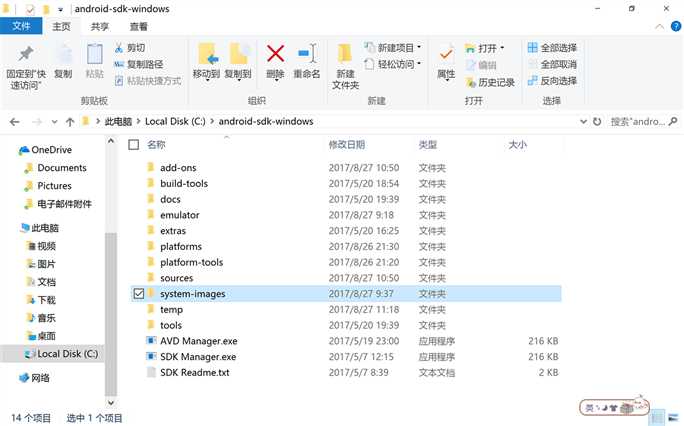Click 此电脑 in the address breadcrumb
The height and width of the screenshot is (426, 684).
[118, 122]
